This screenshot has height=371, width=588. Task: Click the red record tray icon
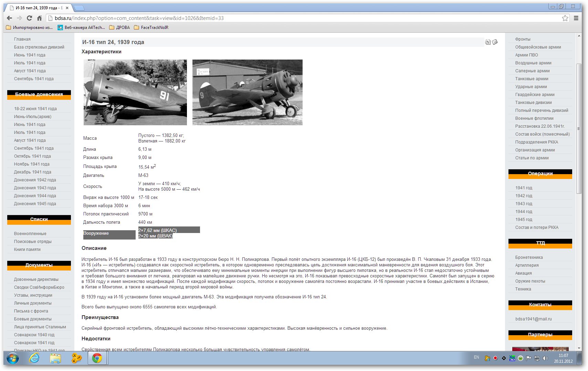coord(495,358)
